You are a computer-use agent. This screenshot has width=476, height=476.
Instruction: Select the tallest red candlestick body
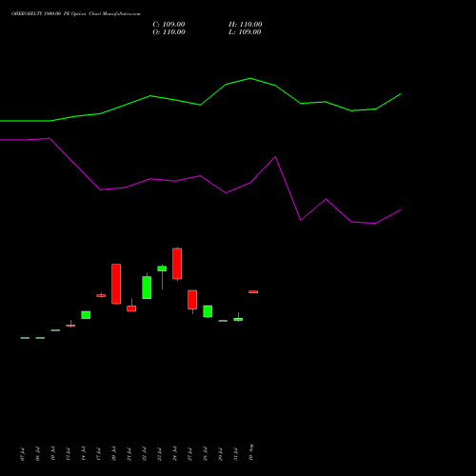click(116, 284)
